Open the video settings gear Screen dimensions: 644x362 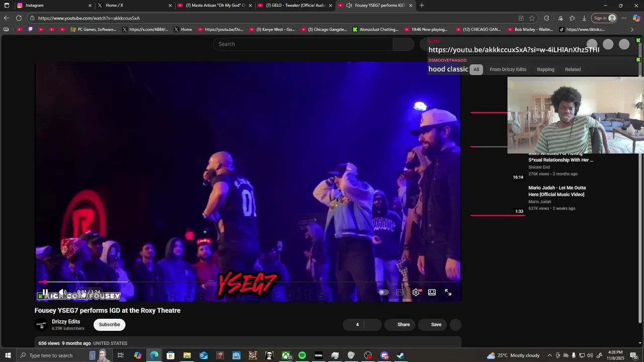click(416, 292)
